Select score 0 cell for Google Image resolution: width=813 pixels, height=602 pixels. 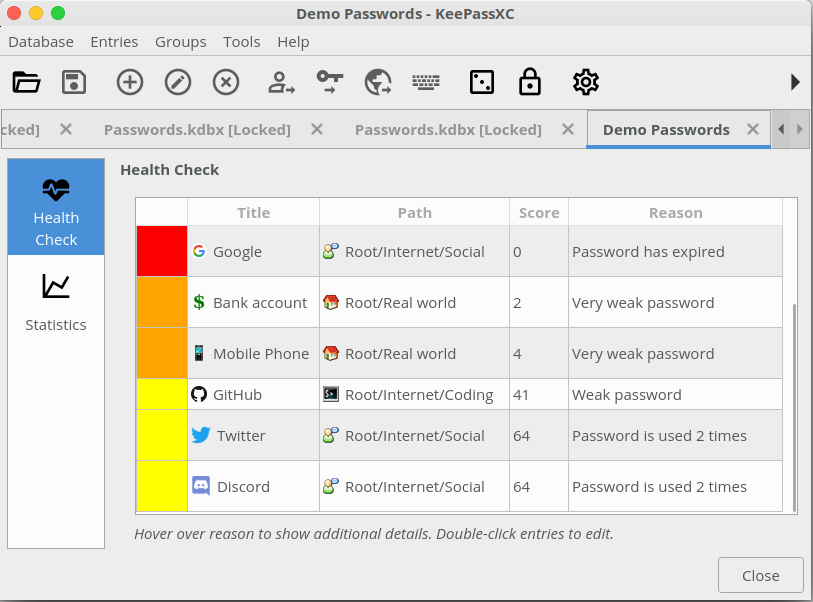539,251
